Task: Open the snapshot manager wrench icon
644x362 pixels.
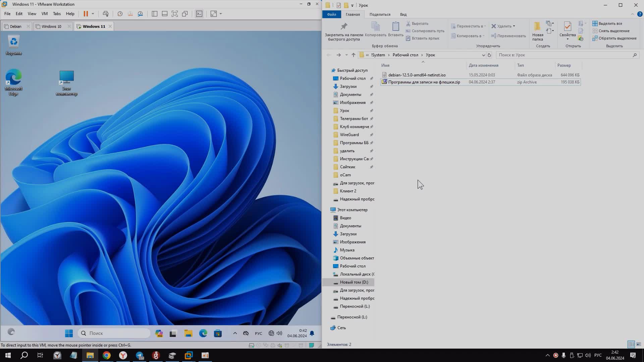Action: coord(140,14)
